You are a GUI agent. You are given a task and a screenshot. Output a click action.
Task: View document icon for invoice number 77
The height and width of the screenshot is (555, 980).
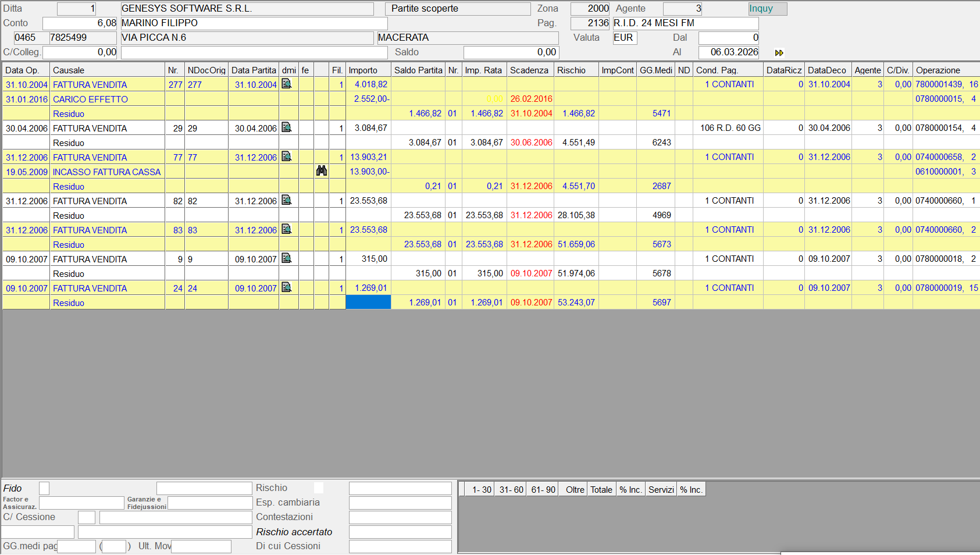click(286, 156)
